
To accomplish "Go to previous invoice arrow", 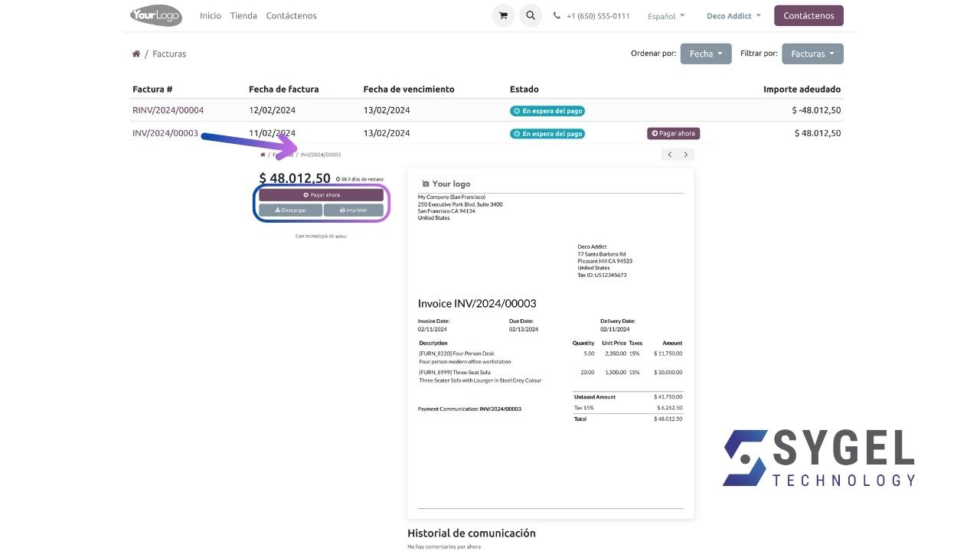I will point(670,155).
